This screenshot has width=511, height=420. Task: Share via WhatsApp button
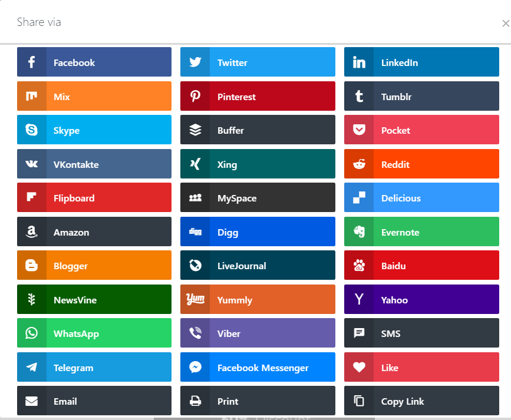pos(94,333)
